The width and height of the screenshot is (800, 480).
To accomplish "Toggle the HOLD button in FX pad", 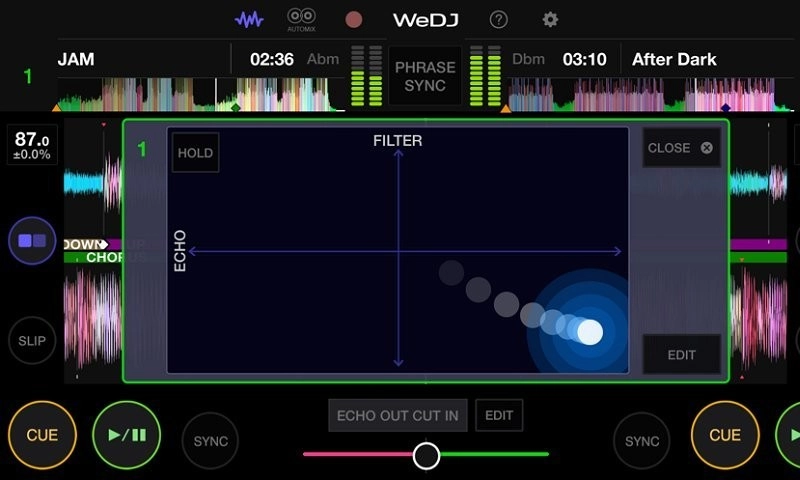I will coord(195,153).
